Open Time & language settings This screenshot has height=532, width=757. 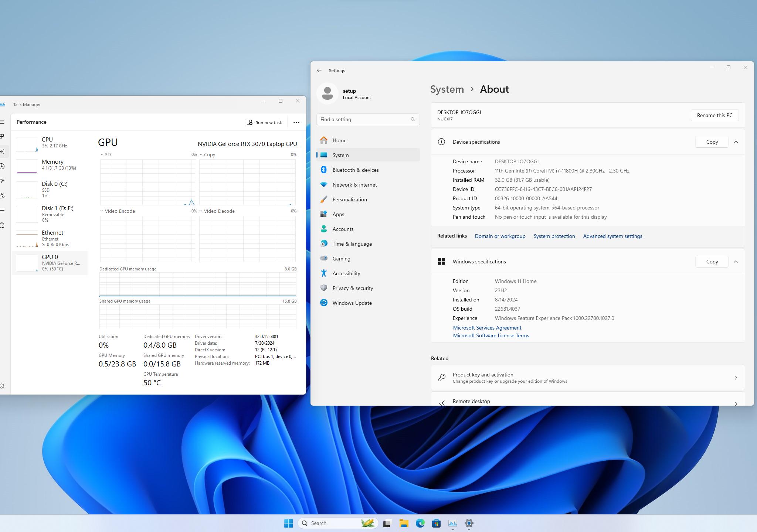(x=368, y=244)
